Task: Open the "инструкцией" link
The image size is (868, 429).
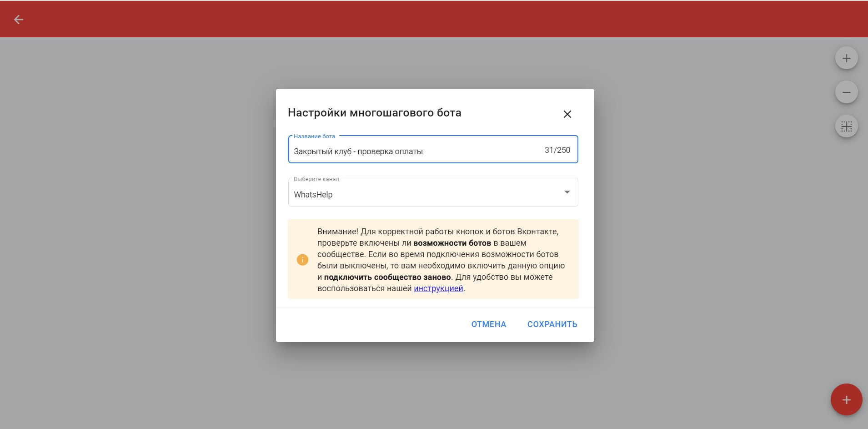Action: 438,288
